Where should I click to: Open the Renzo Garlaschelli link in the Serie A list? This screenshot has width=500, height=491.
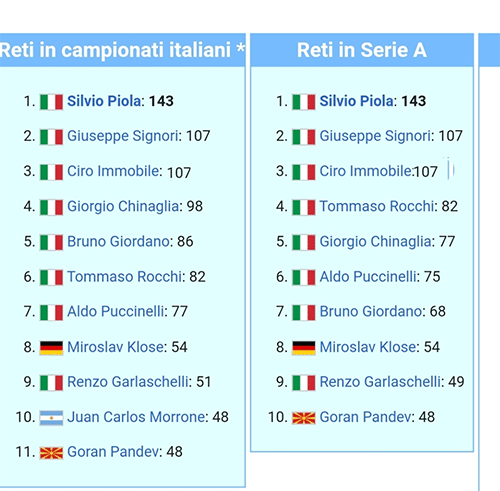(x=380, y=382)
